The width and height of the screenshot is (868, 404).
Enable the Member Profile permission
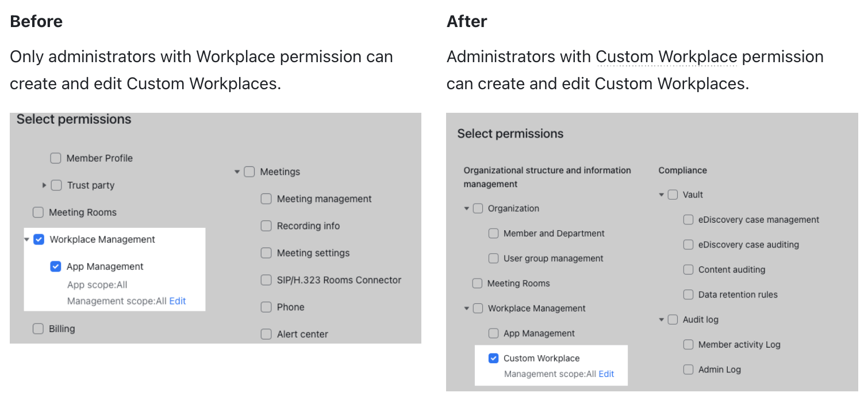pyautogui.click(x=55, y=158)
